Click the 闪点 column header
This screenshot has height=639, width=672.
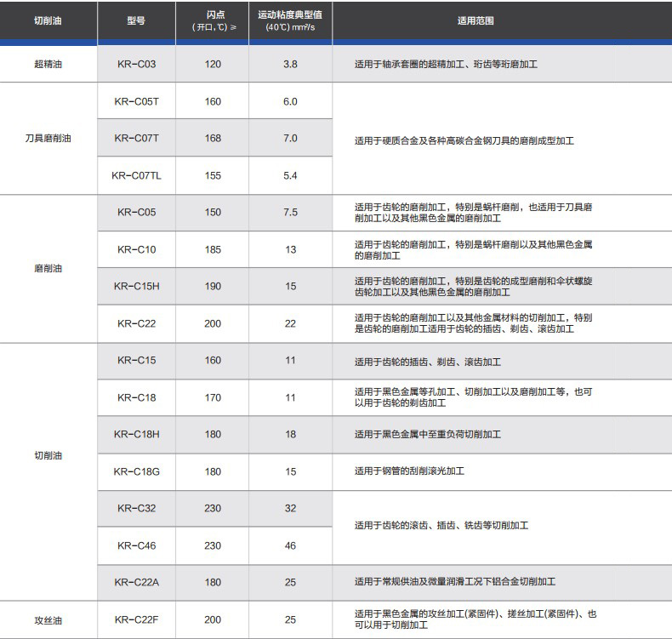pyautogui.click(x=213, y=20)
